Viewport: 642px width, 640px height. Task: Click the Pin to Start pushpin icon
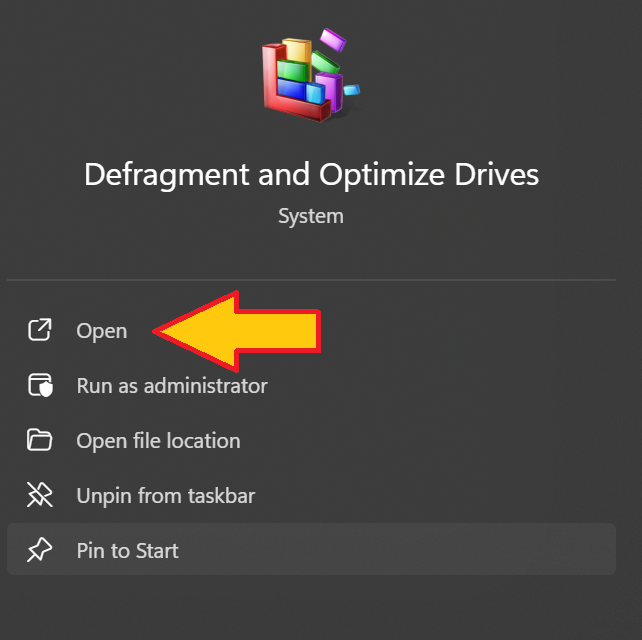pos(40,551)
